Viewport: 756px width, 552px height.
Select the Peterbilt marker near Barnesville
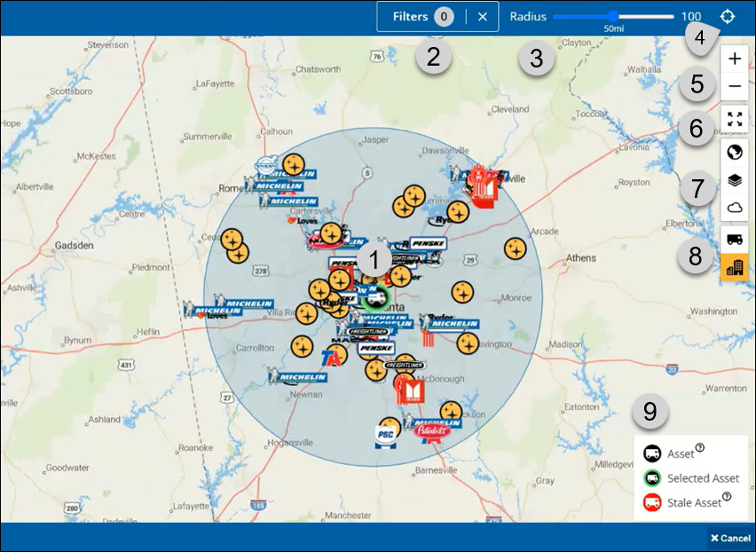[x=432, y=430]
